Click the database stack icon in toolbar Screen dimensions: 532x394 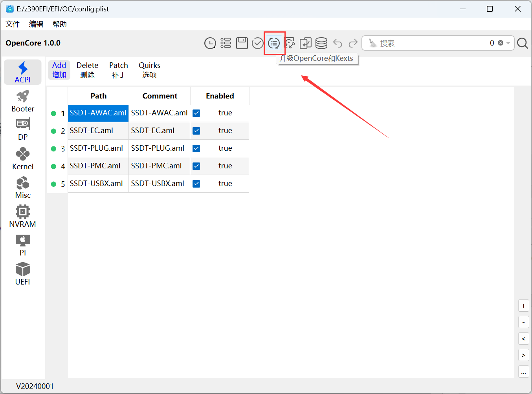(321, 43)
